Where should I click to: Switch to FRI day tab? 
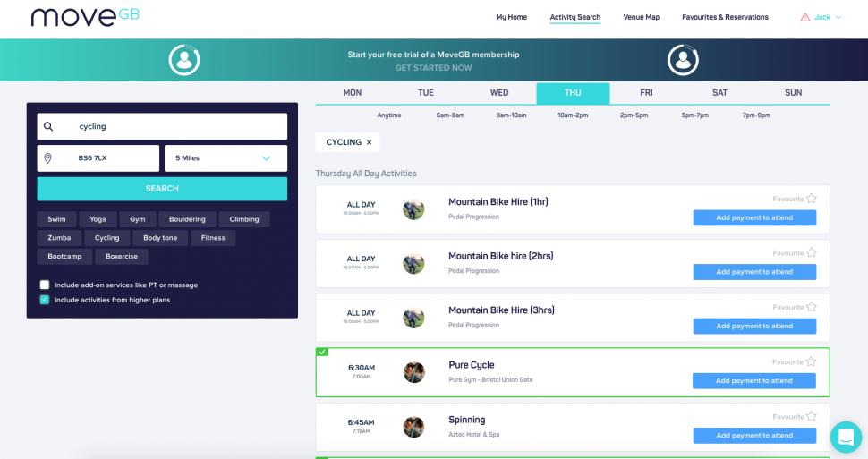[647, 93]
